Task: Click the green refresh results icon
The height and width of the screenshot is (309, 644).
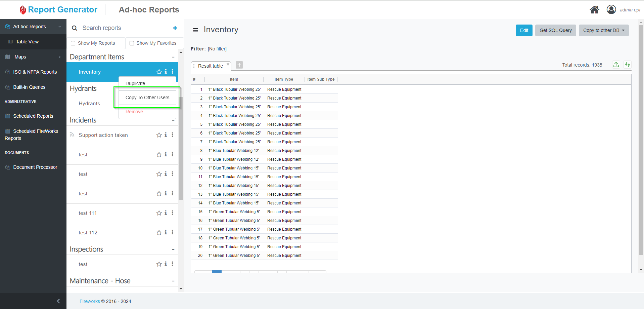Action: coord(627,65)
